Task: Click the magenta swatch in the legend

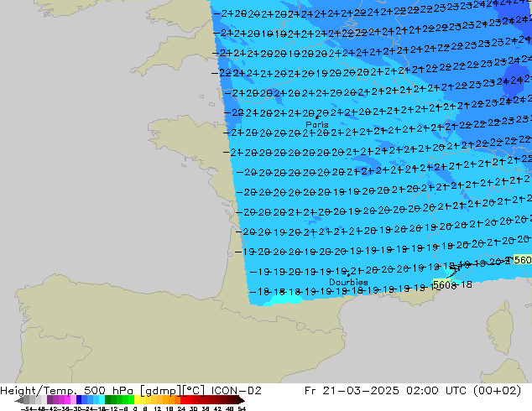Action: click(x=67, y=399)
